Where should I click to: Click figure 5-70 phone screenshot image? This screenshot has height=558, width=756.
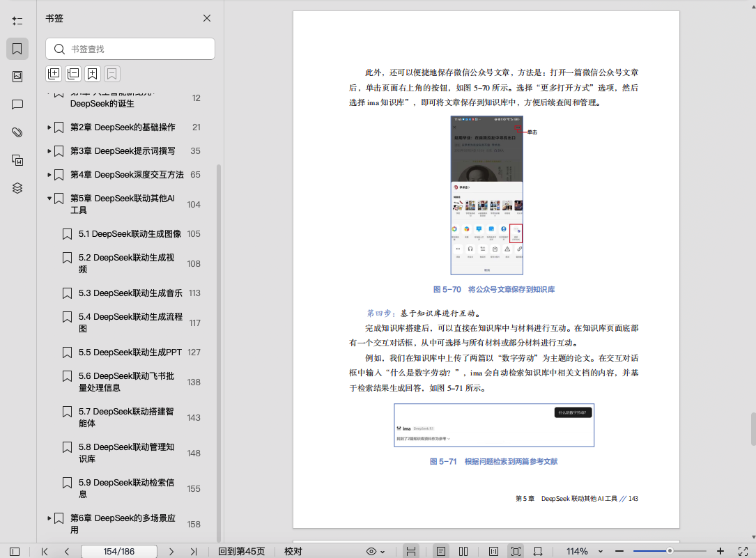(x=487, y=195)
